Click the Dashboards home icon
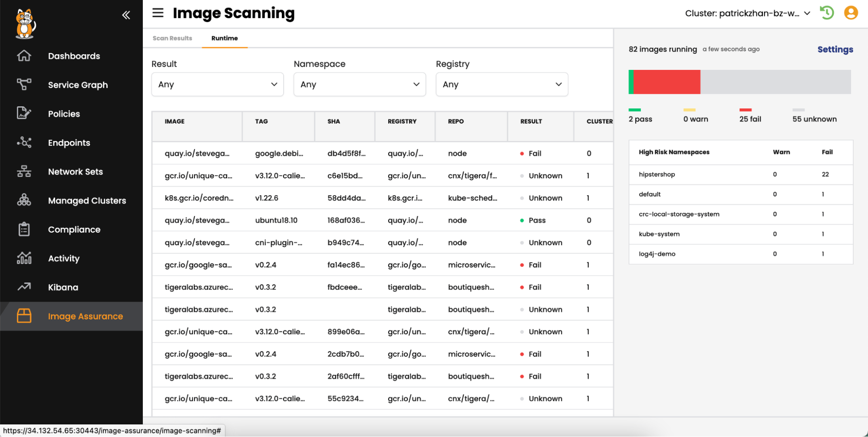 click(24, 56)
